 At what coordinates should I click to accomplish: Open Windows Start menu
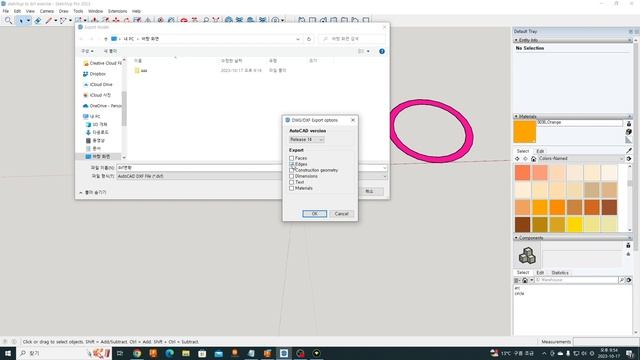pyautogui.click(x=8, y=353)
